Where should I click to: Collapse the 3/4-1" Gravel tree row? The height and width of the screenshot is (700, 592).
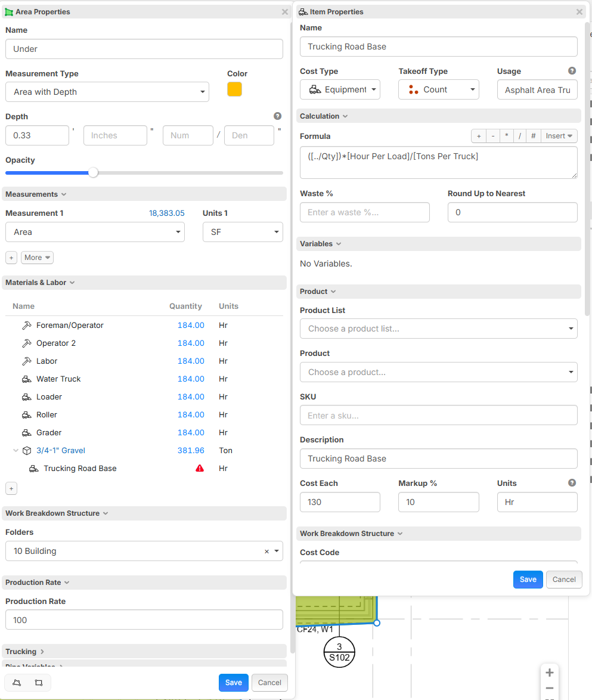tap(16, 451)
